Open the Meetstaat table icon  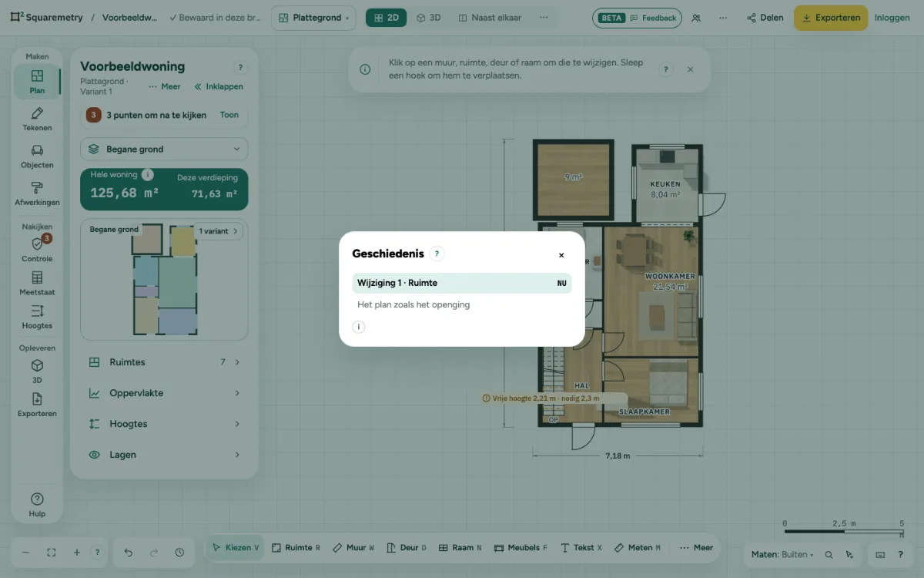[x=37, y=284]
